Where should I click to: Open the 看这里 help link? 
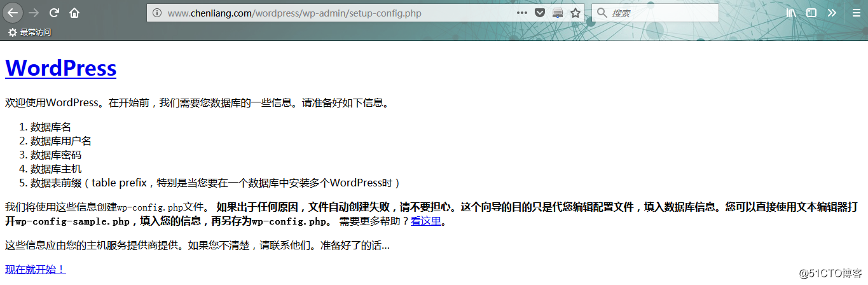pos(426,221)
